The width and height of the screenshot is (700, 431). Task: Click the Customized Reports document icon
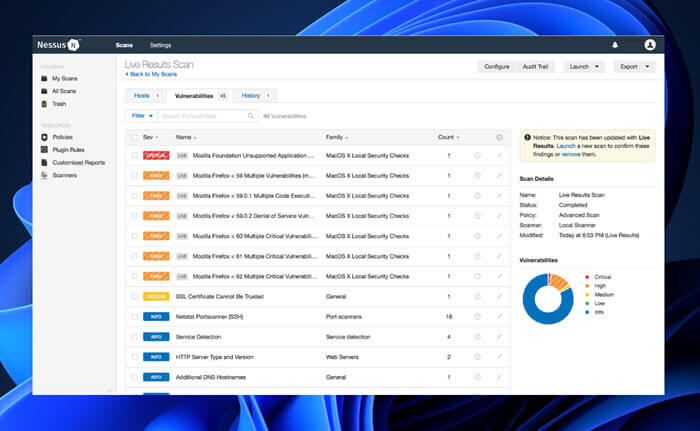pyautogui.click(x=44, y=163)
